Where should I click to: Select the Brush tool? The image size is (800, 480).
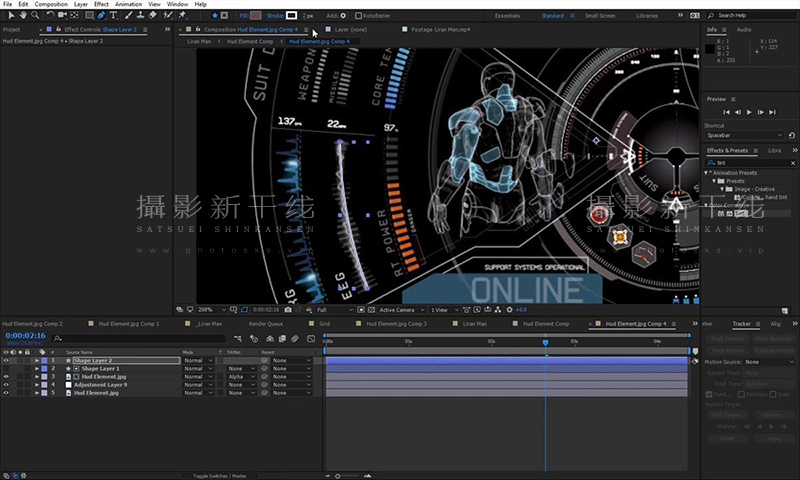coord(129,15)
